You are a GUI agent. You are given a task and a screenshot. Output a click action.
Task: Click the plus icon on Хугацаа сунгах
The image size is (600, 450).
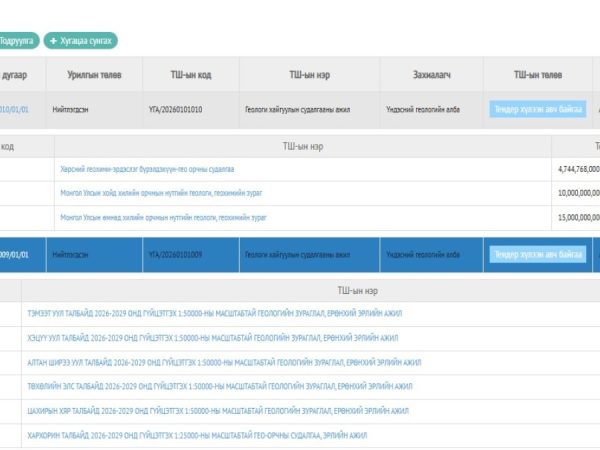click(x=54, y=41)
